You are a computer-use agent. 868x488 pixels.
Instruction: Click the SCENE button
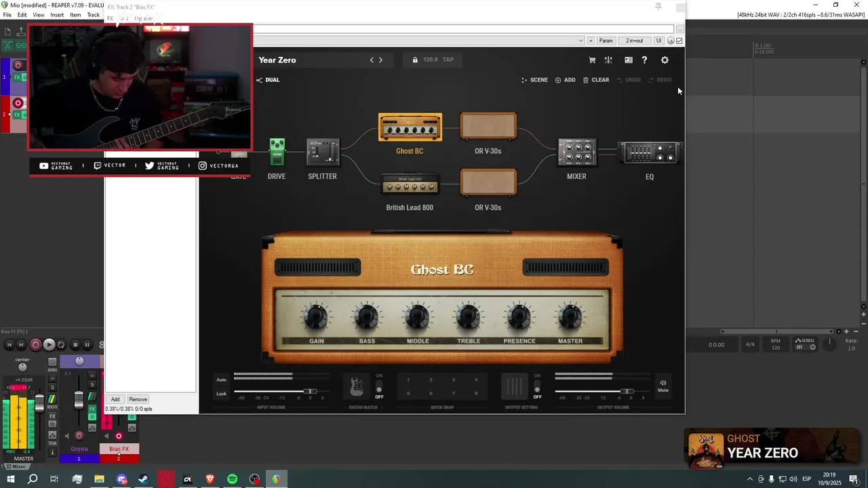click(534, 80)
